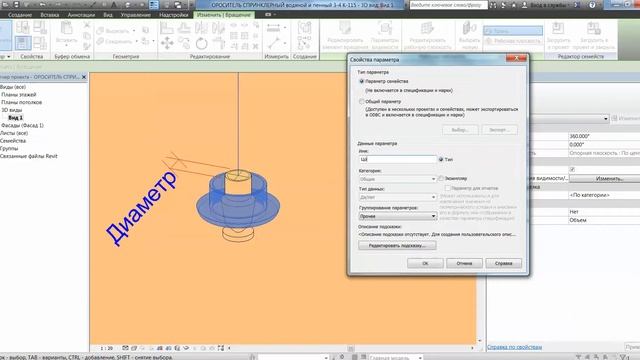The width and height of the screenshot is (640, 360).
Task: Open the Вид ribbon tab
Action: tap(108, 15)
